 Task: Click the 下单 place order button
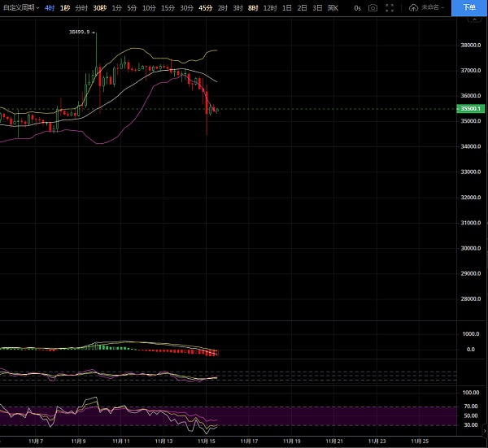469,7
